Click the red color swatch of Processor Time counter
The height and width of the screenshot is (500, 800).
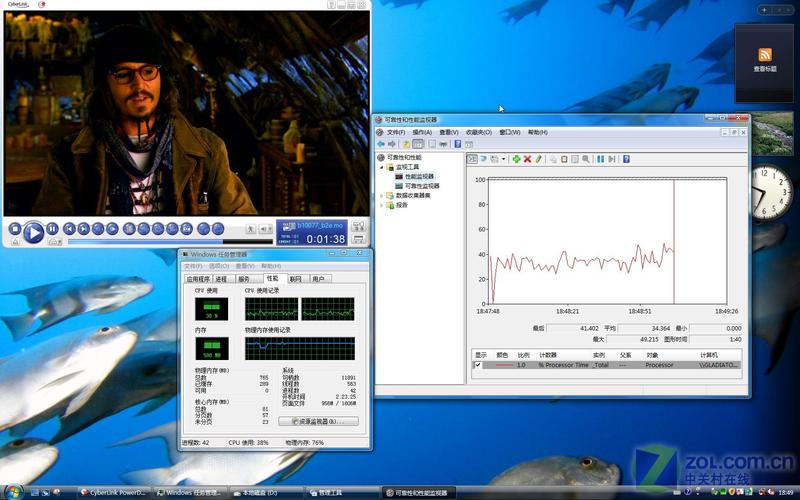pos(504,365)
